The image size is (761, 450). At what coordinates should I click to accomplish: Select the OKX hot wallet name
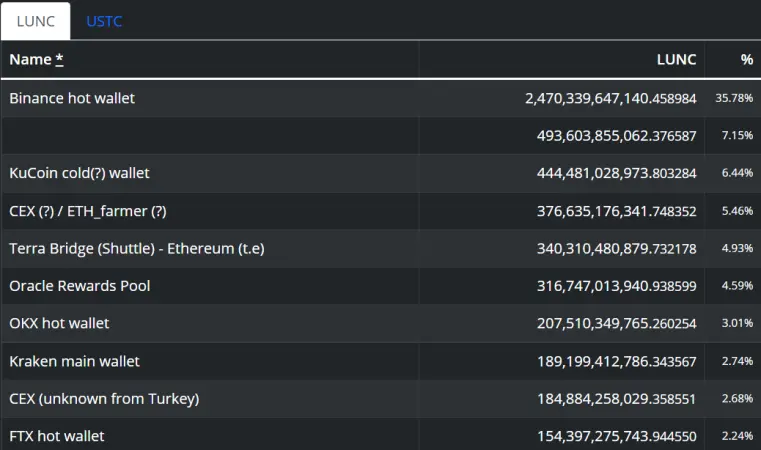coord(59,323)
